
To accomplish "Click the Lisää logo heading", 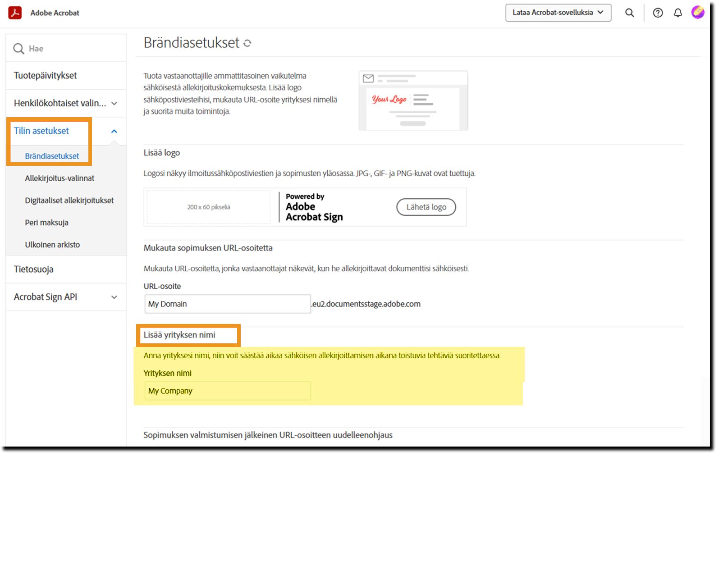I will 162,153.
